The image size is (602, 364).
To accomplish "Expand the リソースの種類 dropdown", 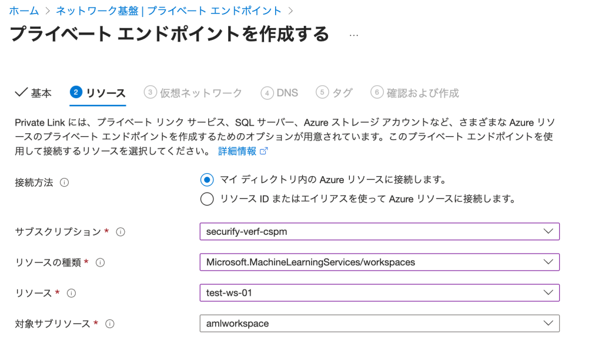I will click(x=379, y=262).
